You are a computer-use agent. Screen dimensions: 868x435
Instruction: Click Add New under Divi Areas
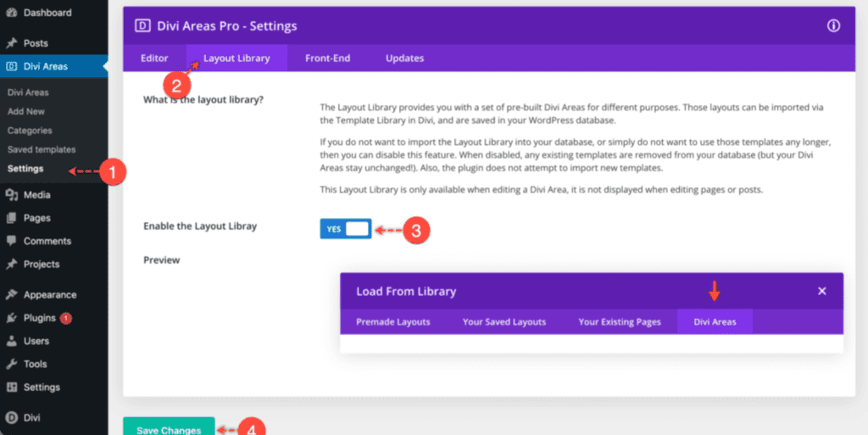(26, 111)
